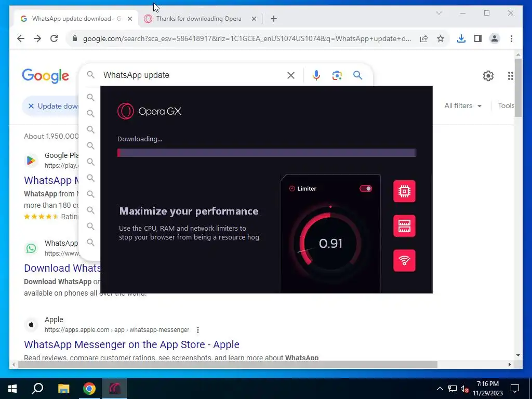Open the Google Play WhatsApp result
Viewport: 532px width, 399px height.
coord(51,180)
